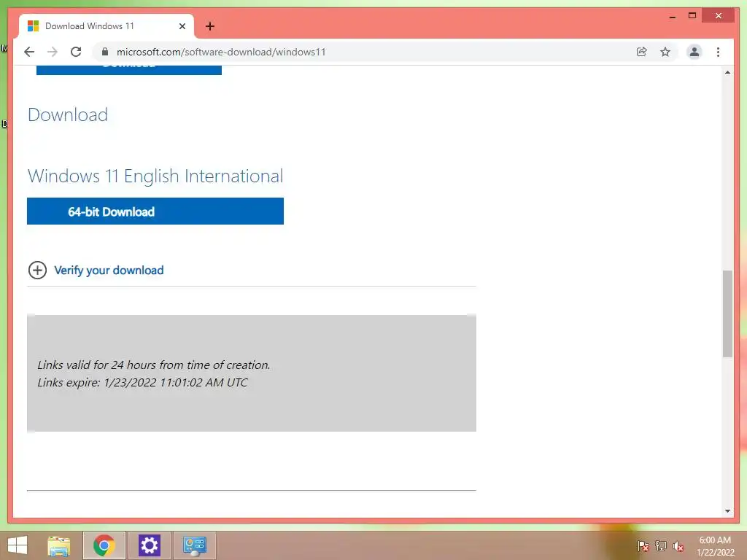This screenshot has height=560, width=747.
Task: Open File Explorer from the taskbar
Action: point(59,545)
